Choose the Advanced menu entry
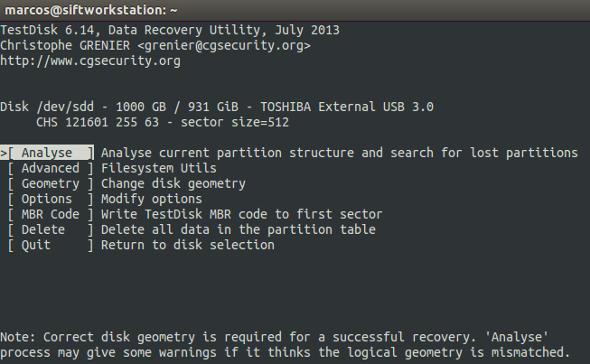 pos(50,168)
